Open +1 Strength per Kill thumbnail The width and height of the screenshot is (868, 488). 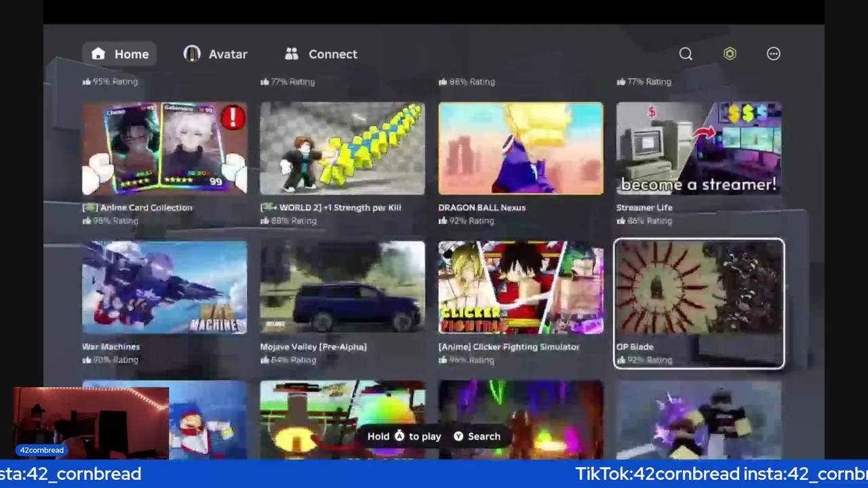(342, 148)
